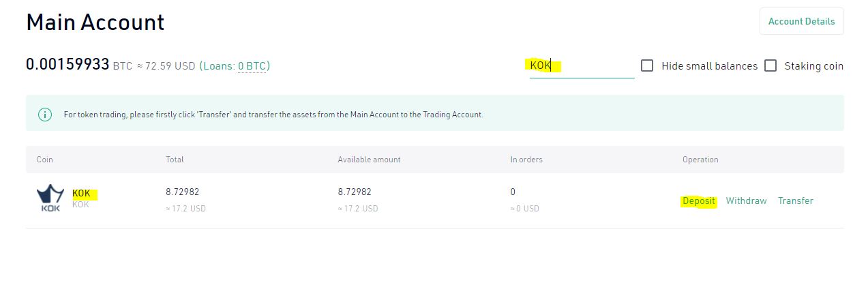
Task: Click the Total column header
Action: [175, 160]
